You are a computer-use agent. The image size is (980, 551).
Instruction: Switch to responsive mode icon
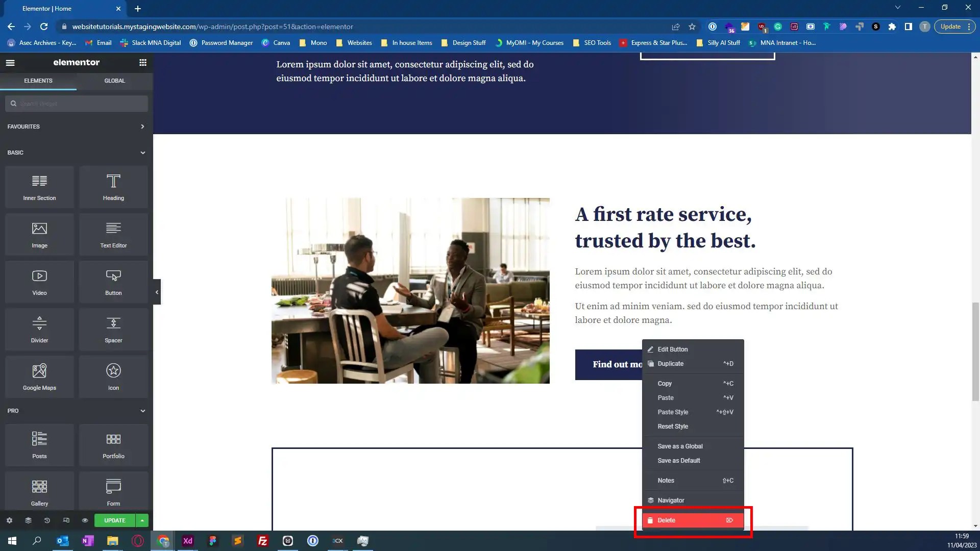click(66, 520)
